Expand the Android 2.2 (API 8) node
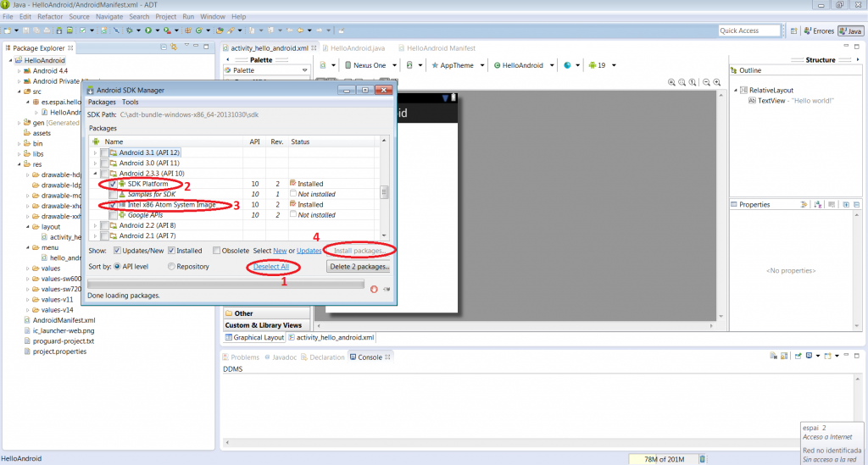This screenshot has height=465, width=868. coord(95,225)
